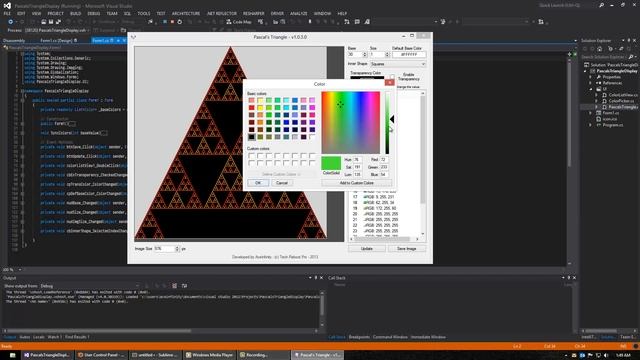Switch to the Breakpoints tab at bottom
Image resolution: width=640 pixels, height=360 pixels.
tap(359, 337)
